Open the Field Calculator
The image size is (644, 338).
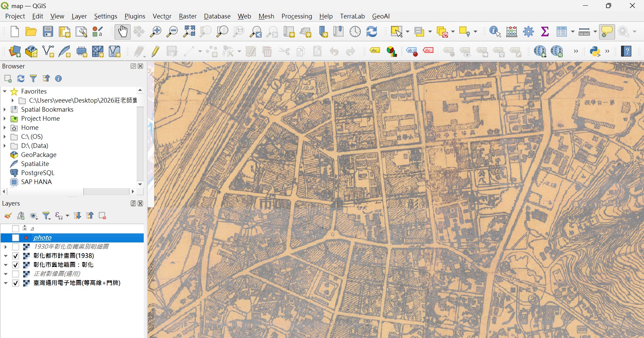coord(512,32)
